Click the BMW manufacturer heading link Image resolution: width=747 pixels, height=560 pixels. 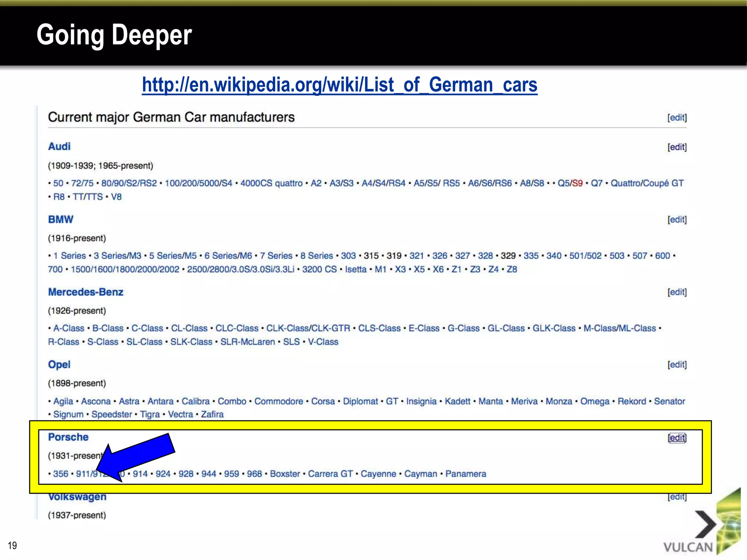tap(61, 219)
